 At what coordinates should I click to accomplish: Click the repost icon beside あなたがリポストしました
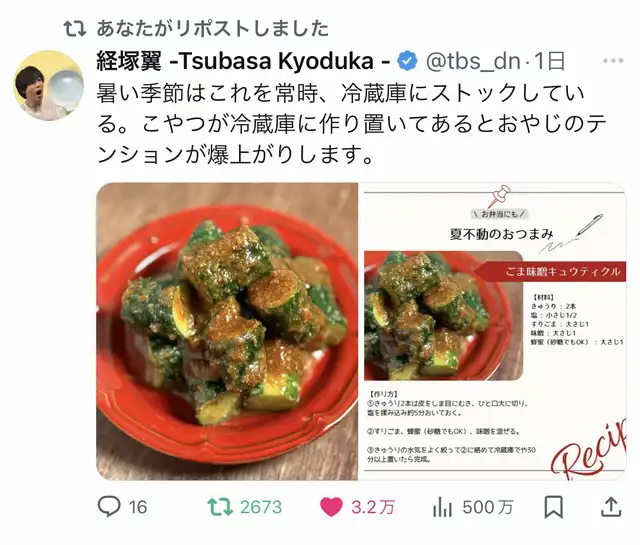point(75,28)
